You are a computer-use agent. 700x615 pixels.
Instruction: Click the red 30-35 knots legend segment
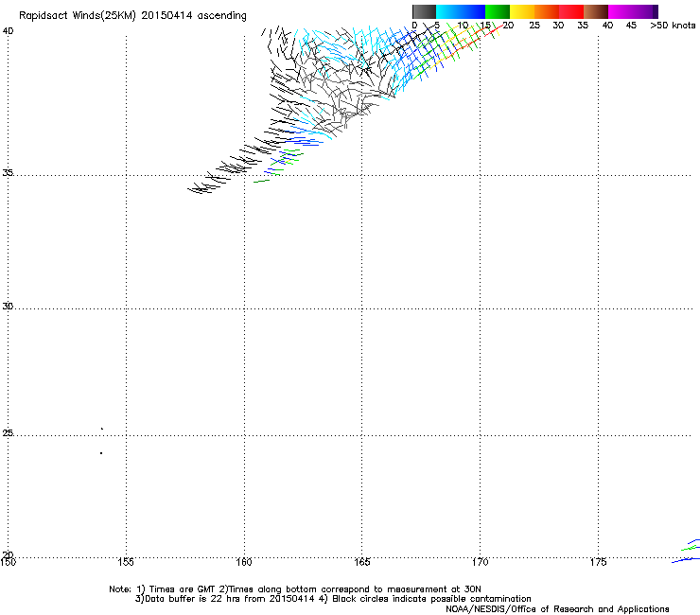click(571, 11)
